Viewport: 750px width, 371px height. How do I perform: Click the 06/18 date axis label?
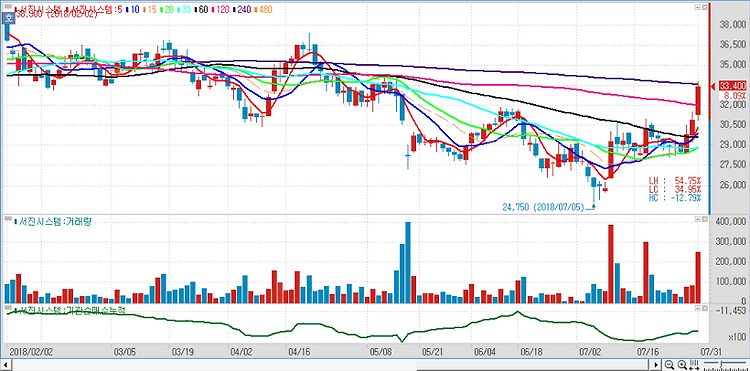tap(530, 351)
